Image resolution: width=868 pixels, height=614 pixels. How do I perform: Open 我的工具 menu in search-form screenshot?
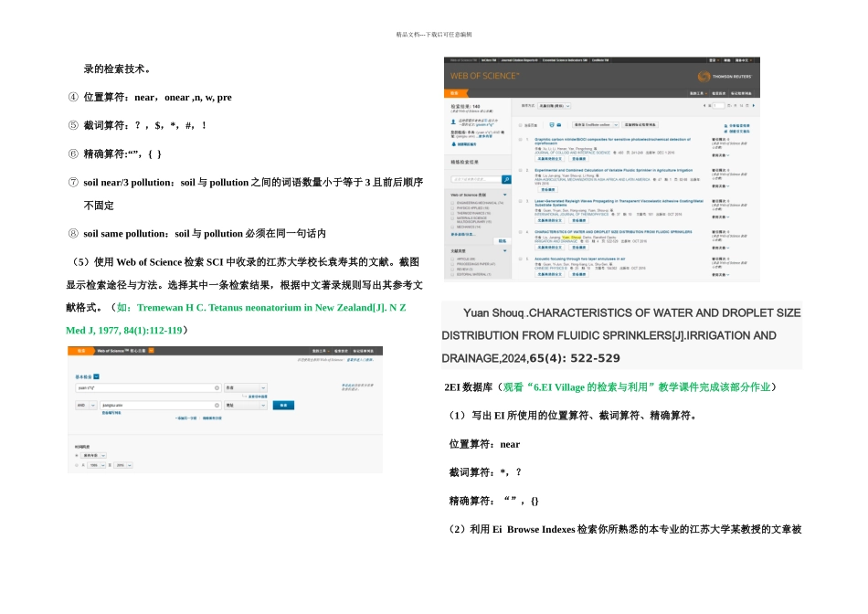click(321, 351)
